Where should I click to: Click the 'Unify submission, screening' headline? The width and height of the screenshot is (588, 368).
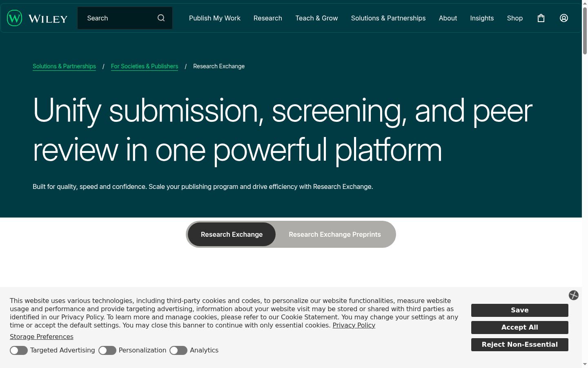coord(283,130)
